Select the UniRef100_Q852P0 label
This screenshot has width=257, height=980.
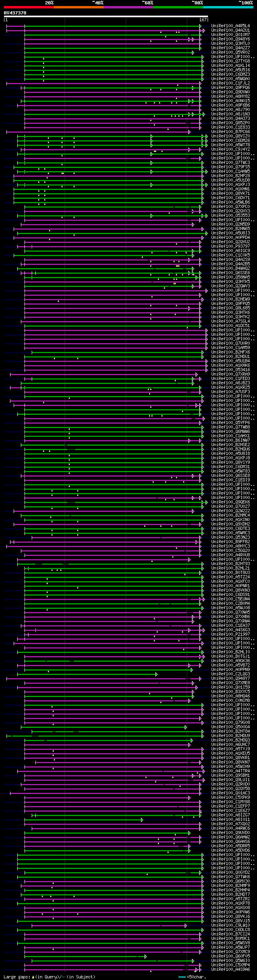tap(230, 123)
